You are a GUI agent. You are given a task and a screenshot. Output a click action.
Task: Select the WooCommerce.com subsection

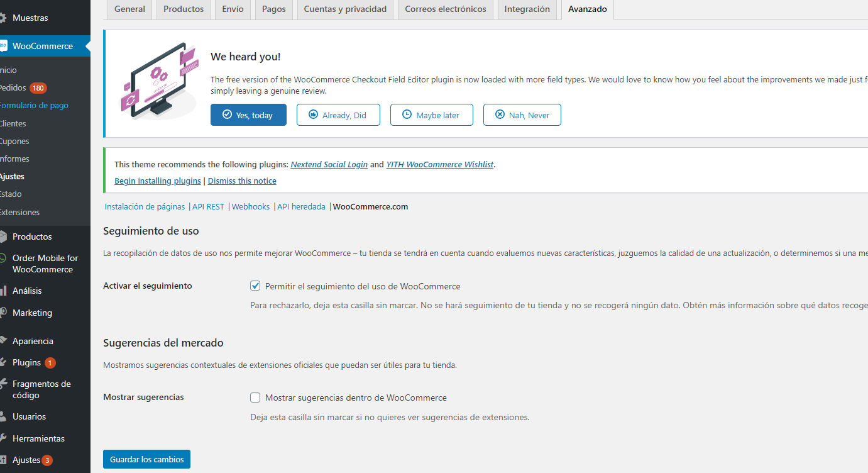point(370,206)
